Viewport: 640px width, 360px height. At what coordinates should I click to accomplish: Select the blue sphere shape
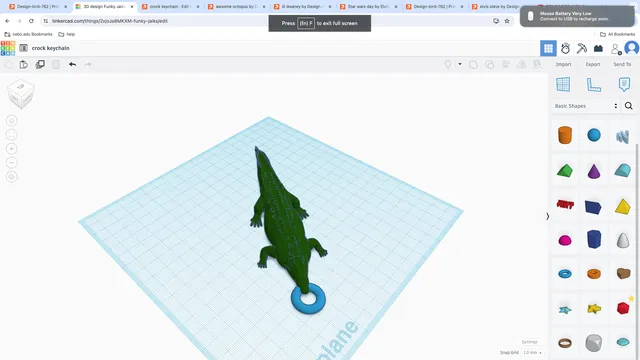(x=594, y=135)
